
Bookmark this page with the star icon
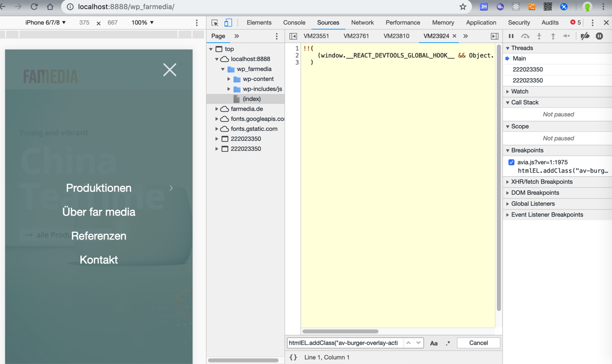(462, 6)
